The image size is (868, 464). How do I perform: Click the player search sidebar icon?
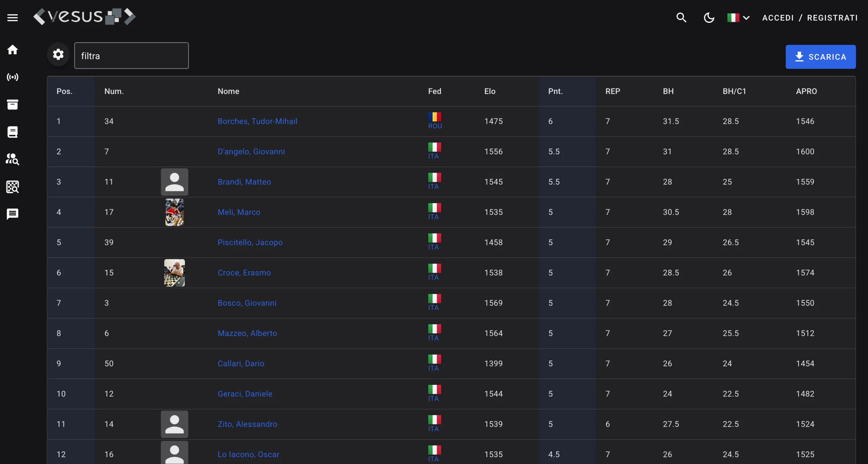point(13,159)
